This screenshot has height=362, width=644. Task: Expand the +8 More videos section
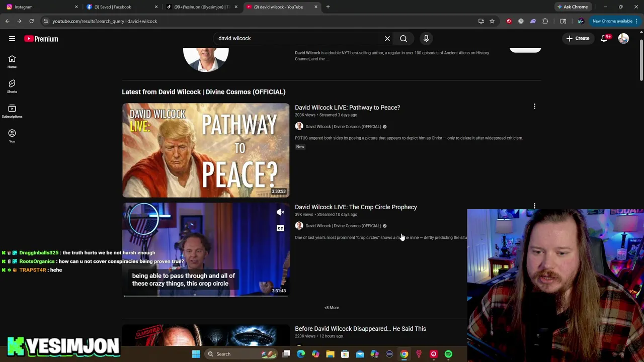click(332, 308)
